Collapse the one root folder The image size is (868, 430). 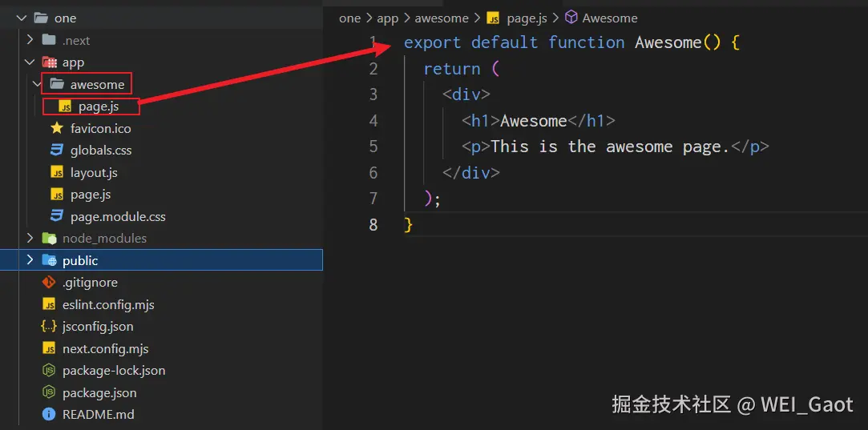click(22, 18)
